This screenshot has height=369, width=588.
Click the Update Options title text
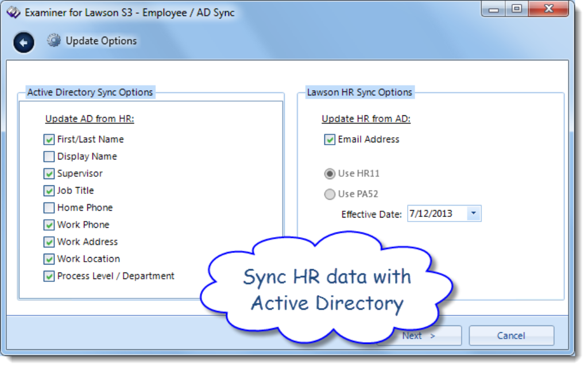101,41
